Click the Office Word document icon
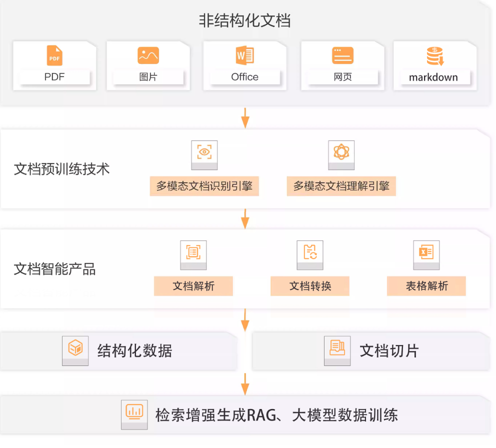 (x=244, y=55)
